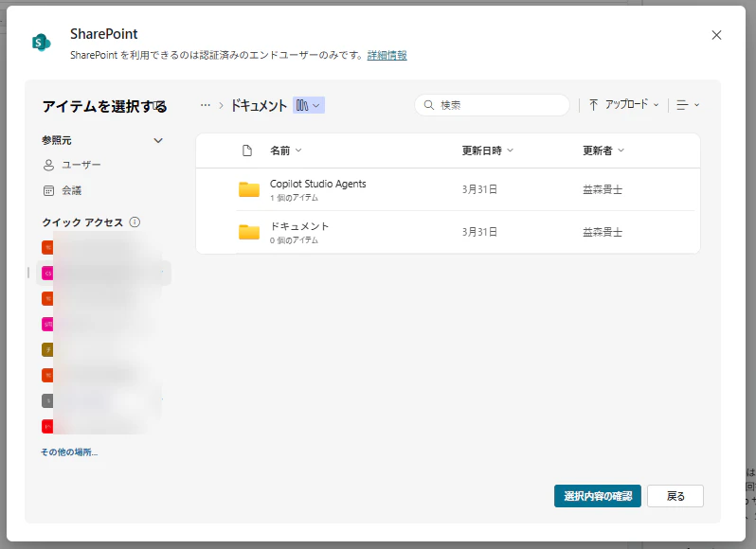Image resolution: width=756 pixels, height=549 pixels.
Task: Click the breadcrumb chevron separator
Action: click(222, 105)
